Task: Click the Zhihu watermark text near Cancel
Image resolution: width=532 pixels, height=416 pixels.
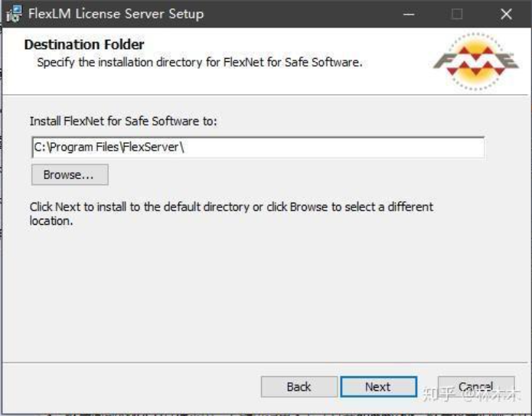Action: point(472,395)
